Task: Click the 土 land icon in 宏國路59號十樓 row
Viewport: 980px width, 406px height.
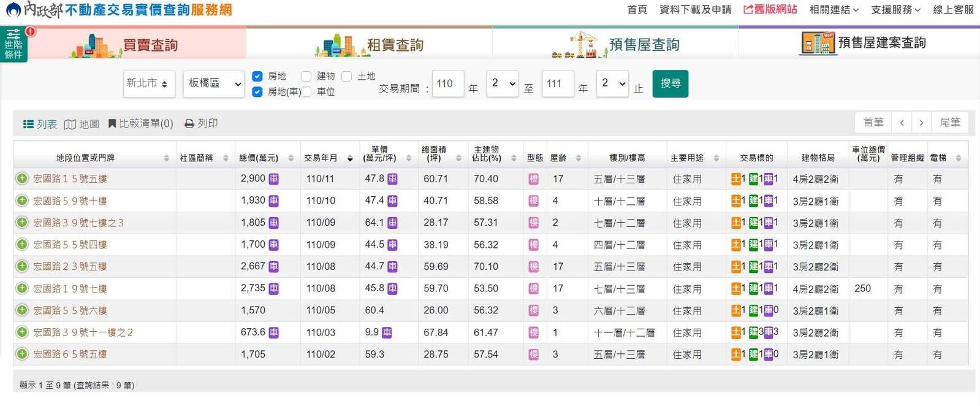Action: pyautogui.click(x=736, y=201)
